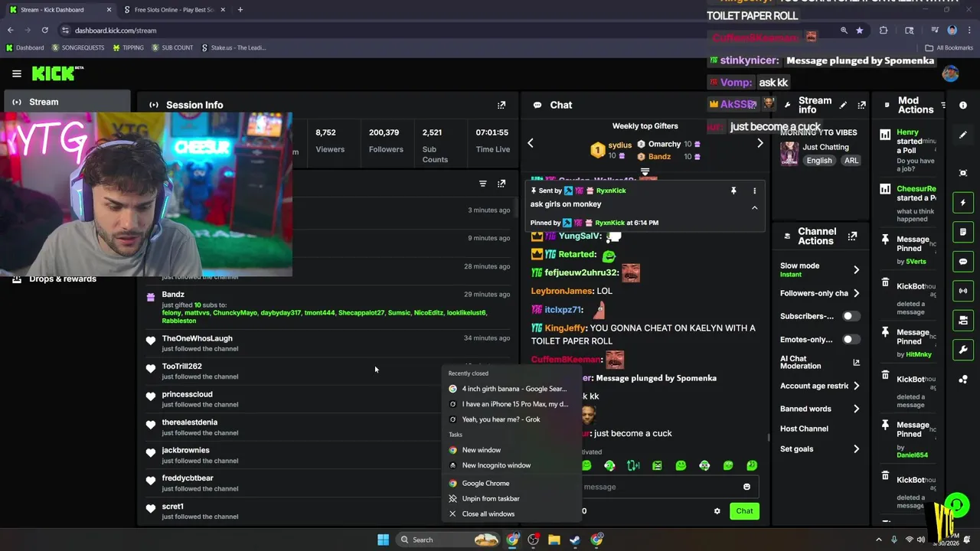Click the Chrome reload page button
The height and width of the screenshot is (551, 980).
[44, 30]
